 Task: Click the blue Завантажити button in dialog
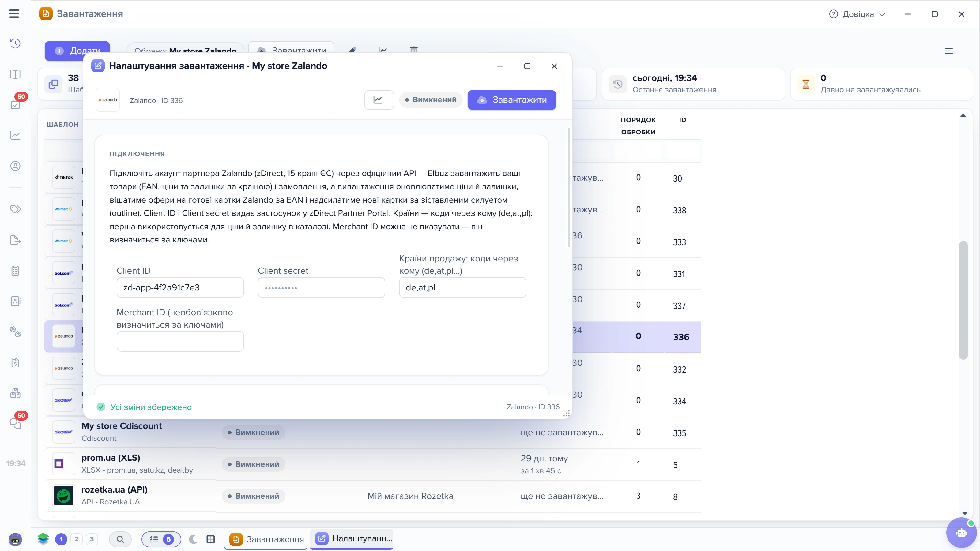pos(512,100)
